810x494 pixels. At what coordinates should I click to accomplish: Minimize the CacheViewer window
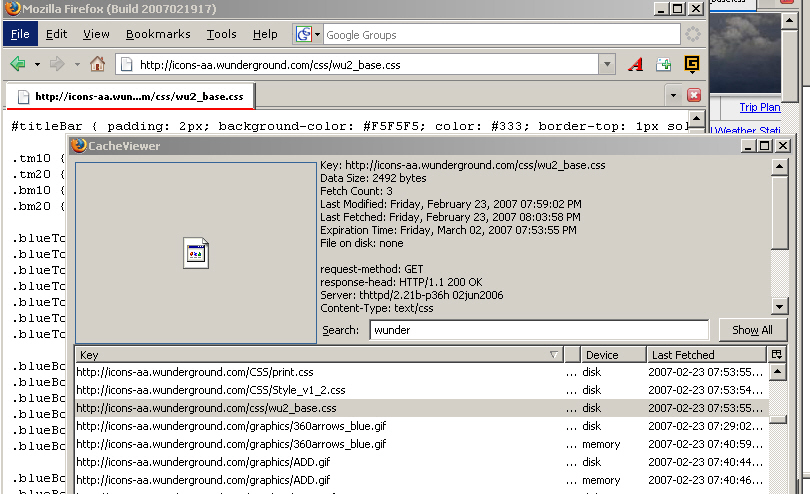tap(748, 146)
